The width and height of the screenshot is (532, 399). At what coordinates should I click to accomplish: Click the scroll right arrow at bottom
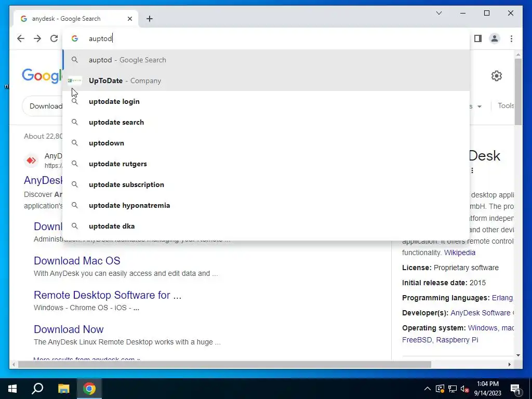coord(509,364)
